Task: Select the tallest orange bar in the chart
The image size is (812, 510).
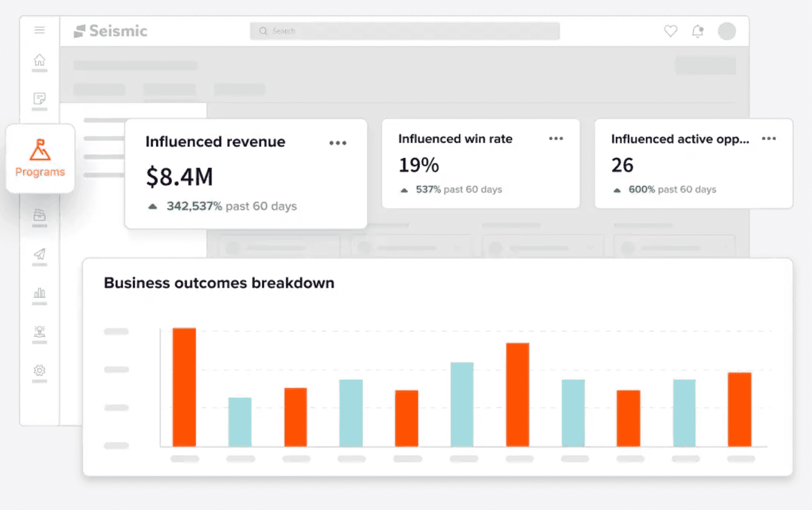Action: click(184, 386)
